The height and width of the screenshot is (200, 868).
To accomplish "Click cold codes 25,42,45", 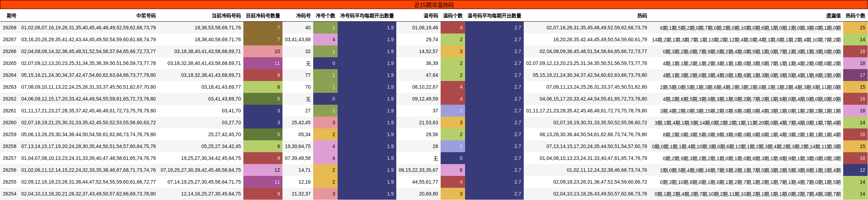I will [301, 123].
